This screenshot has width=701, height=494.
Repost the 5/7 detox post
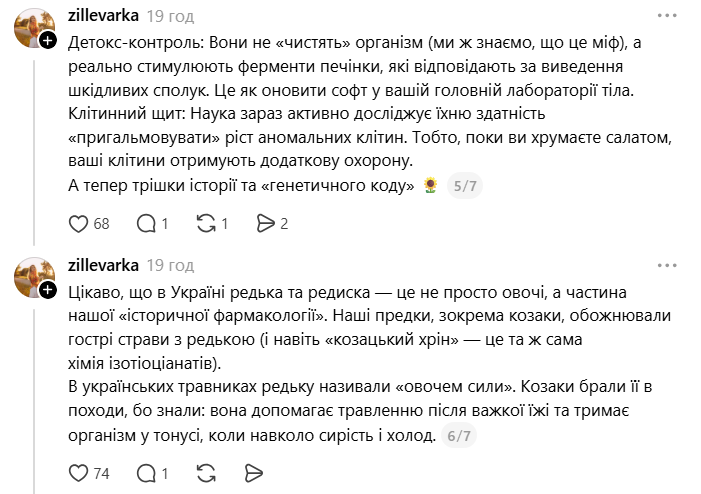[207, 224]
